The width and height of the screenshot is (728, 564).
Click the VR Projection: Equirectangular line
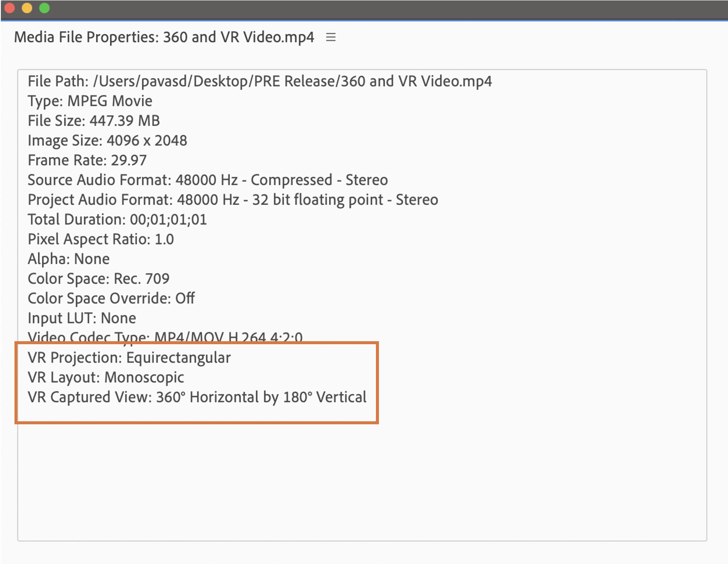(129, 358)
